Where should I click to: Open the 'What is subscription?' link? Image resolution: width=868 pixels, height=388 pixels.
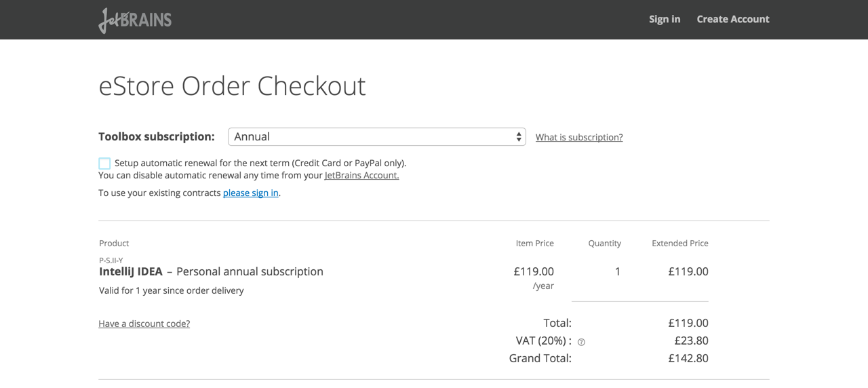tap(578, 137)
